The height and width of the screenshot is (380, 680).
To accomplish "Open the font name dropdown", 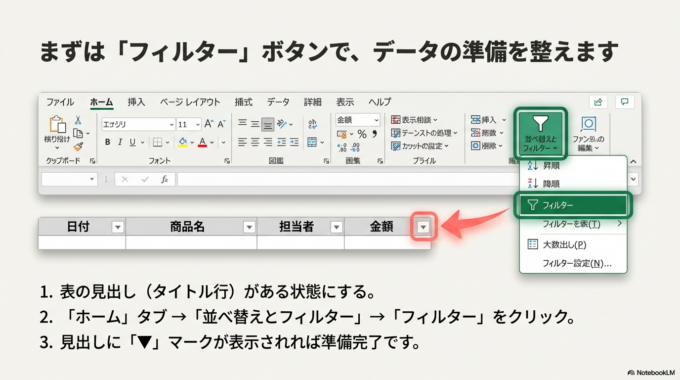I will (171, 124).
